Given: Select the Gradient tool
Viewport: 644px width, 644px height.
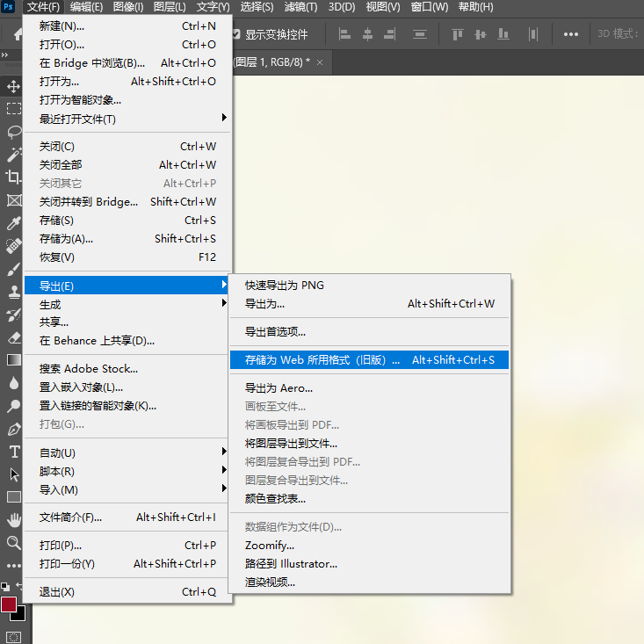Looking at the screenshot, I should [13, 360].
